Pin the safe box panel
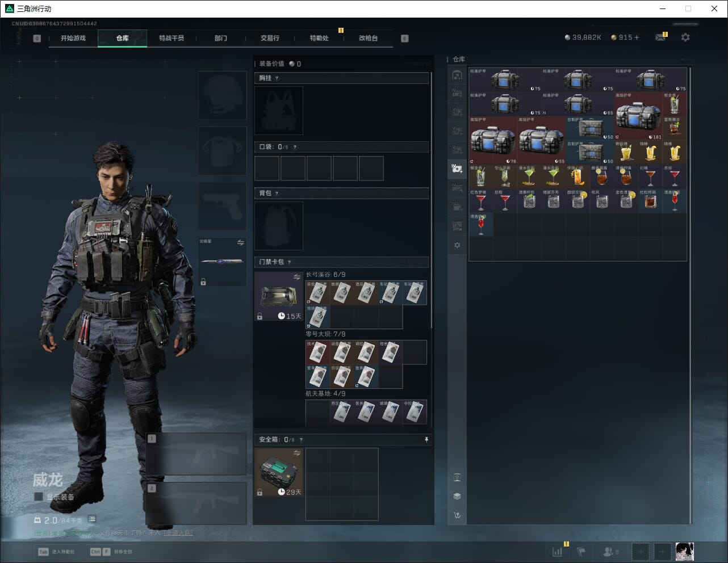The height and width of the screenshot is (563, 728). click(x=426, y=440)
